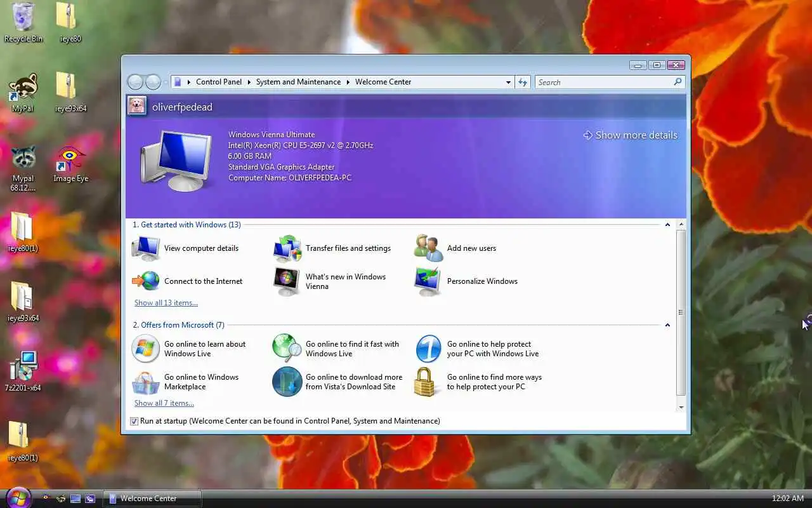
Task: Click the vertical scrollbar thumb
Action: (x=681, y=312)
